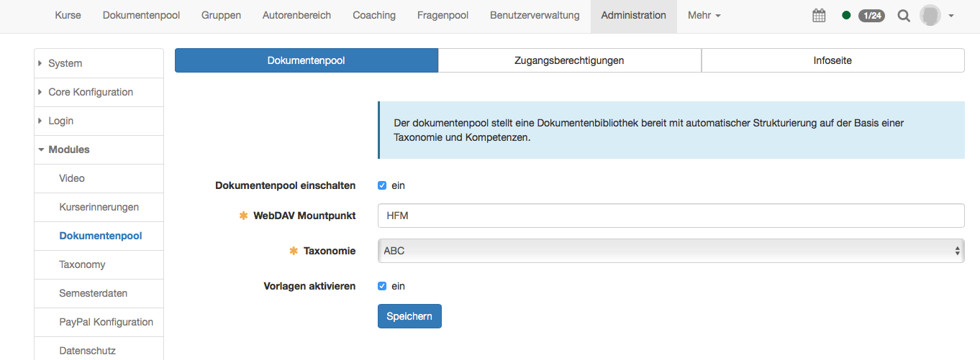
Task: Switch to the Infoseite tab
Action: click(832, 60)
